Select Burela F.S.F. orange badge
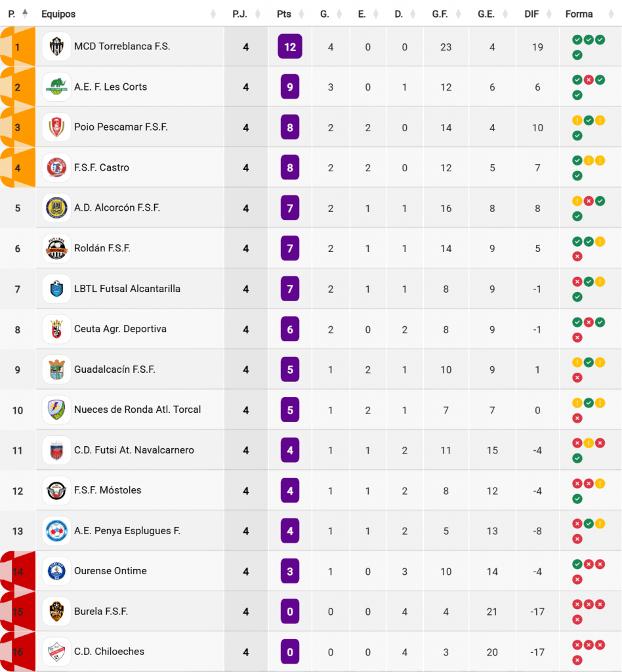Image resolution: width=622 pixels, height=672 pixels. tap(56, 612)
